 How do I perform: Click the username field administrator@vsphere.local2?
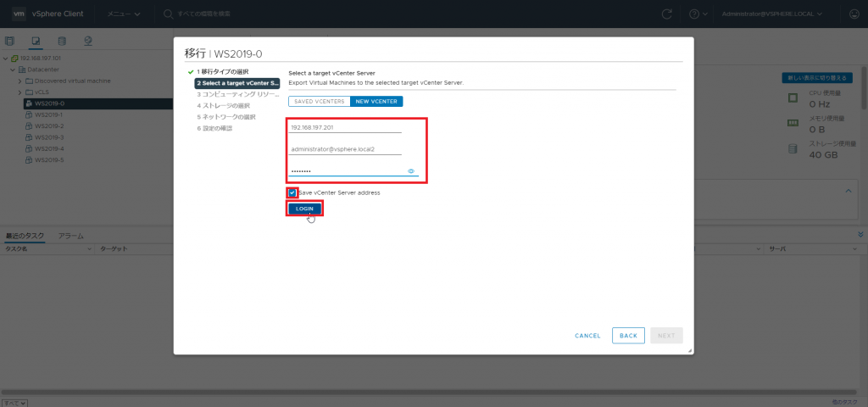345,150
